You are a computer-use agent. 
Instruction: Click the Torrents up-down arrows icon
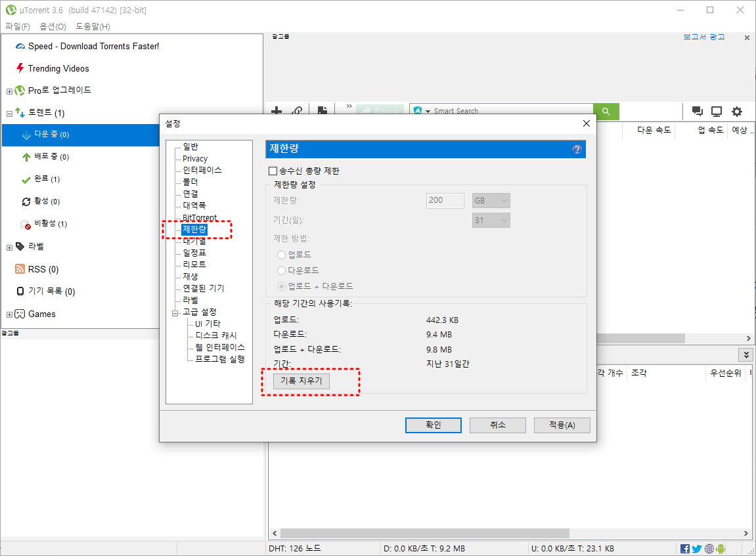pos(20,113)
